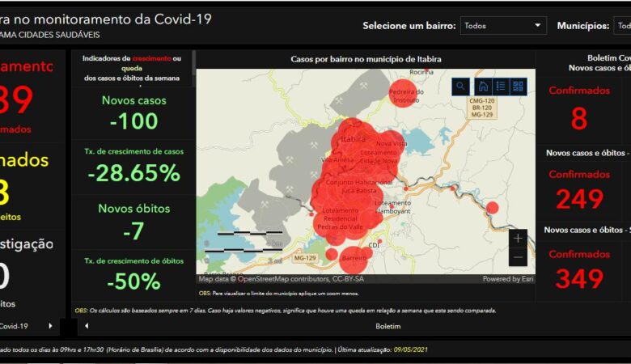The width and height of the screenshot is (631, 364).
Task: Click right arrow next to Covid-19 tab
Action: (50, 326)
